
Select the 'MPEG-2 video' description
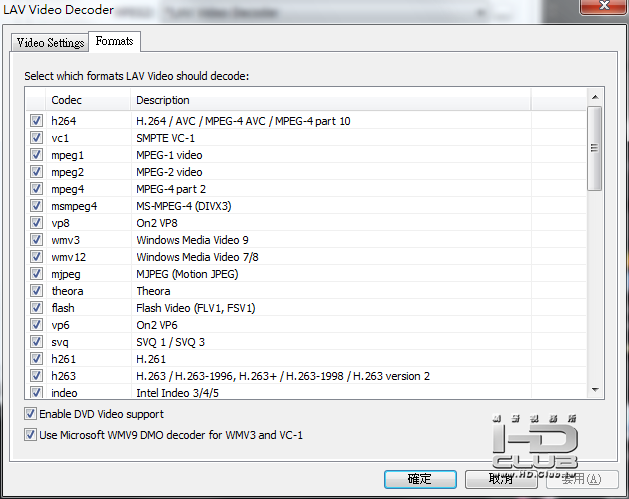tap(169, 172)
